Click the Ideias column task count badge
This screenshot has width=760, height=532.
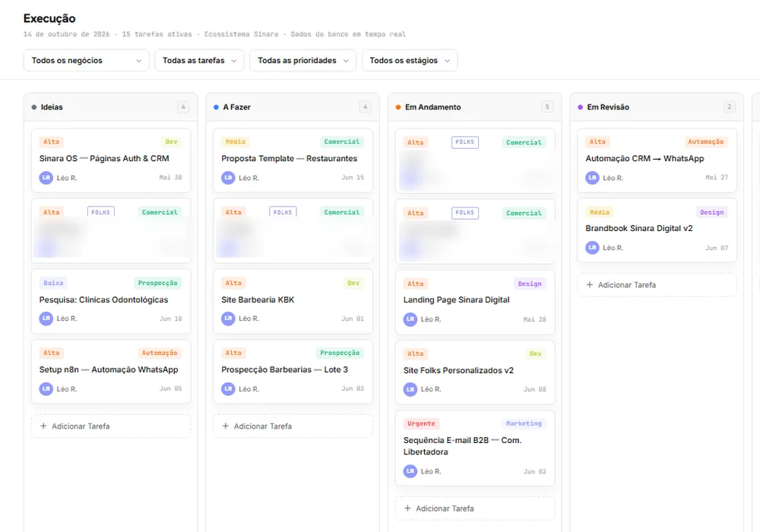183,107
